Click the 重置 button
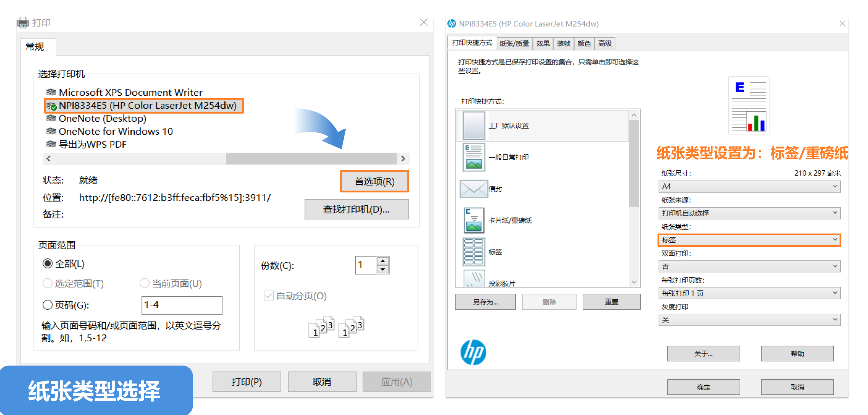Viewport: 868px width, 415px height. (611, 302)
